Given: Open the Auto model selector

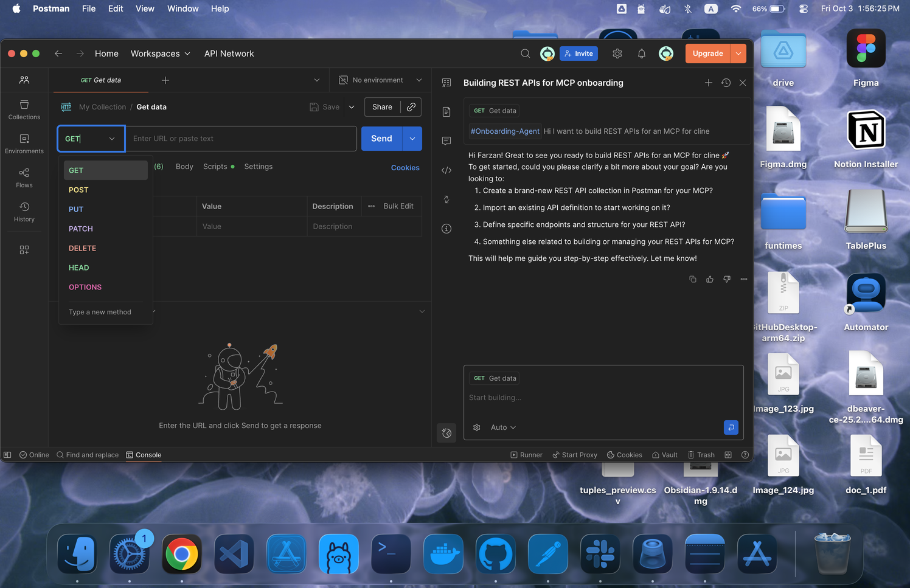Looking at the screenshot, I should (x=503, y=427).
